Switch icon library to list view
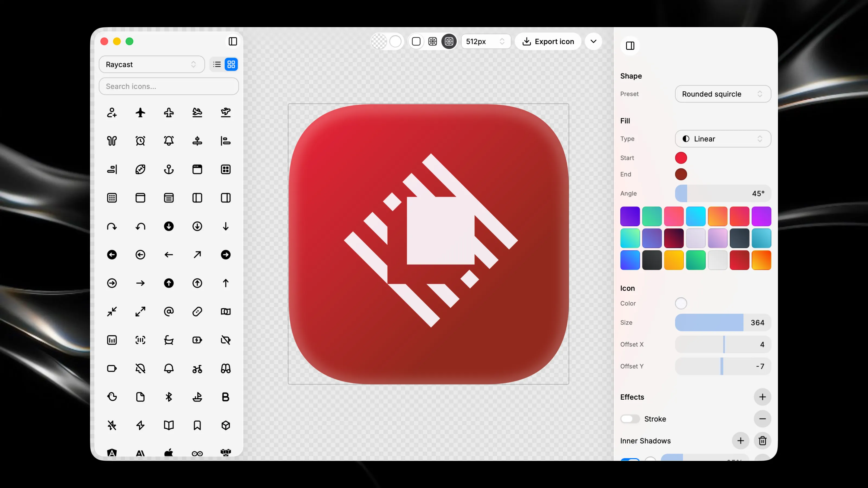Screen dimensions: 868x488 [217, 64]
